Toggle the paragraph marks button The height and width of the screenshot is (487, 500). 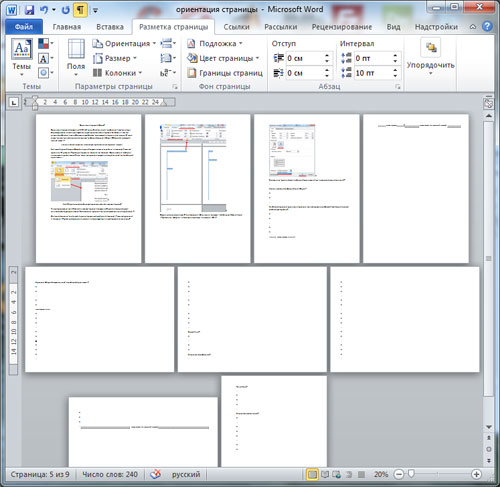point(80,10)
